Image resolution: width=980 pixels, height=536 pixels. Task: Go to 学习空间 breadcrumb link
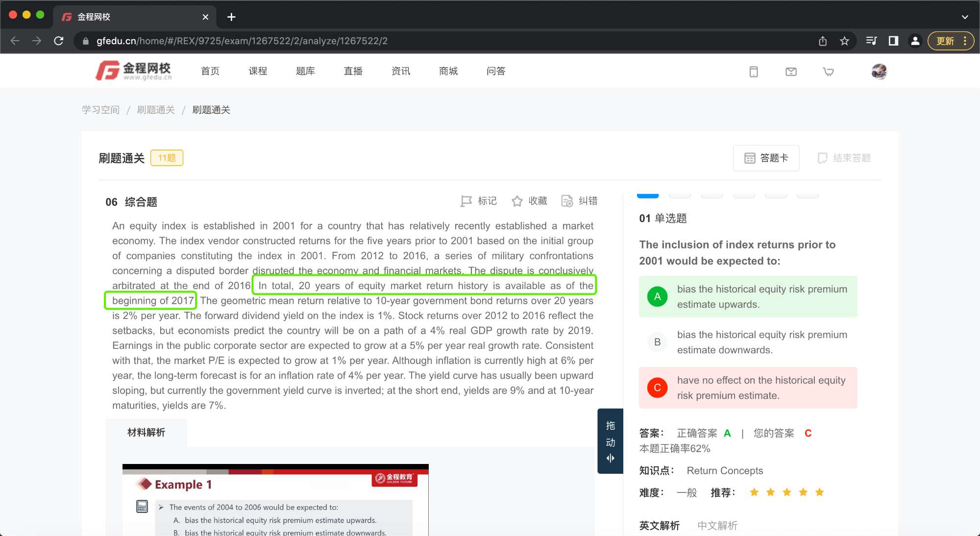pos(100,110)
